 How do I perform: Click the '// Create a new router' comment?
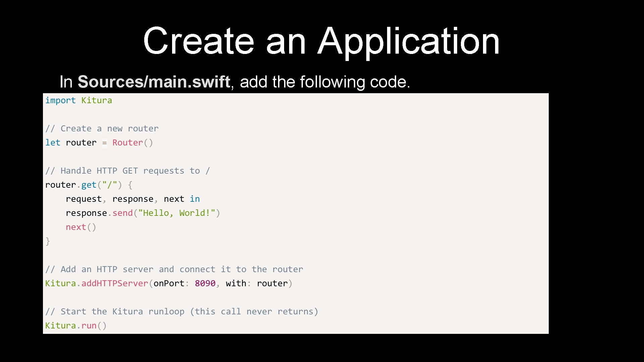102,128
